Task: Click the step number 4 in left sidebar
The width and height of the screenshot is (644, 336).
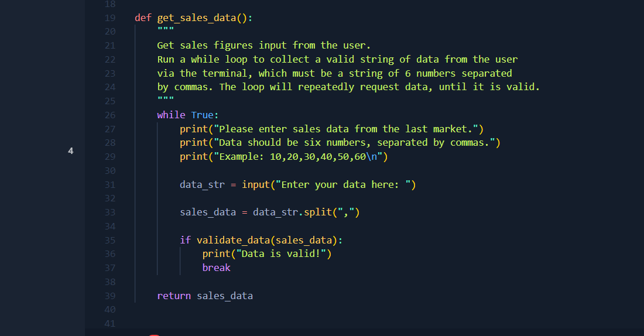Action: tap(70, 151)
